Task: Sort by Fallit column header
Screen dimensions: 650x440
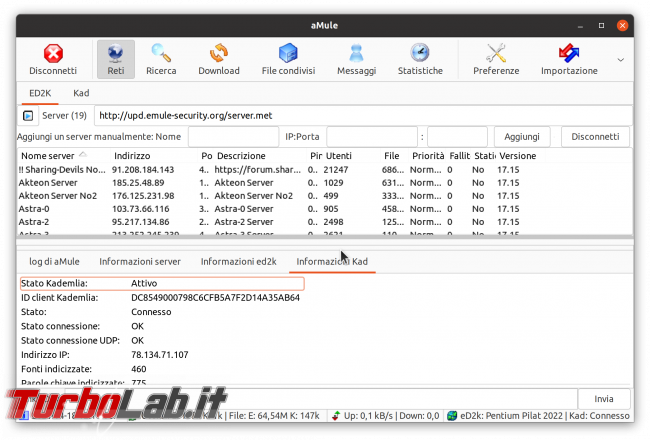Action: 459,156
